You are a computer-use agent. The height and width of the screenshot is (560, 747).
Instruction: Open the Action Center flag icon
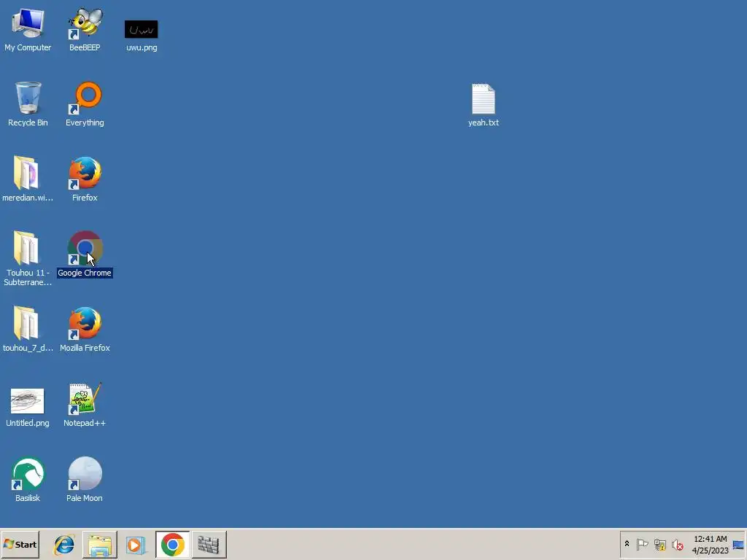(x=642, y=544)
